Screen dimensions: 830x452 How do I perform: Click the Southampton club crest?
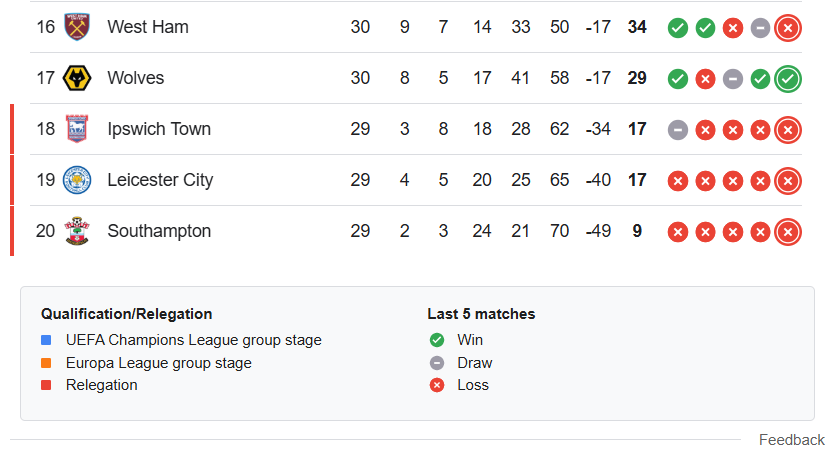[x=77, y=231]
